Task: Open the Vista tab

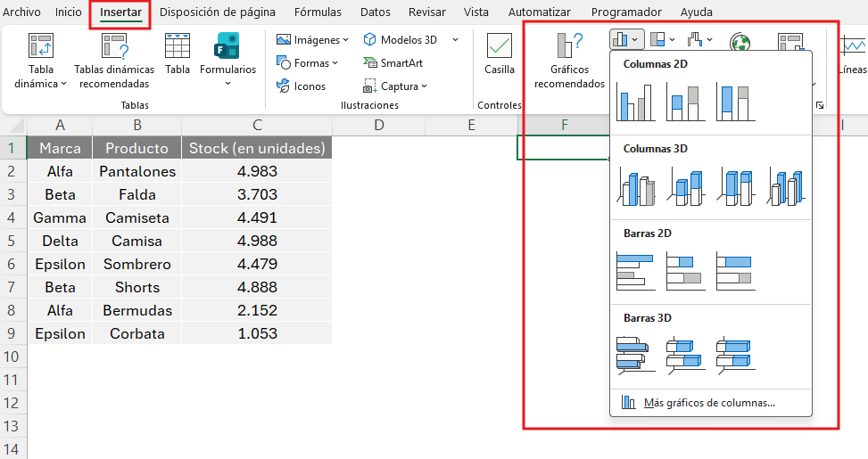Action: point(476,12)
